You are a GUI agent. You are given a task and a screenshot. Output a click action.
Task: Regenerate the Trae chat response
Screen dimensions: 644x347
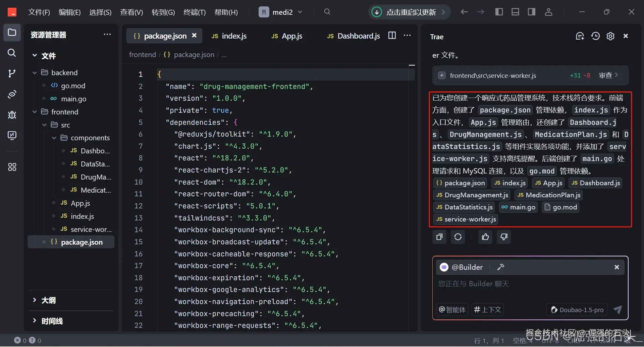click(458, 237)
